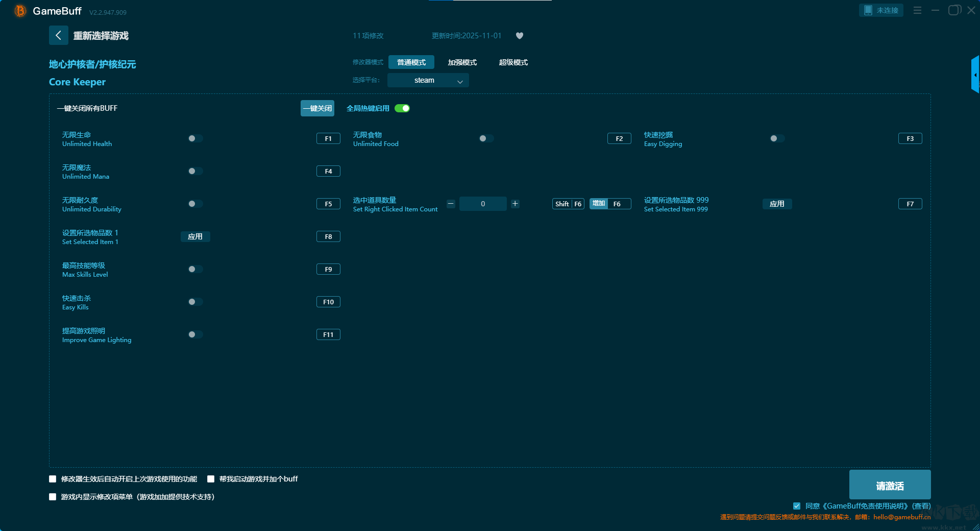Toggle Unlimited Food switch
The height and width of the screenshot is (531, 980).
(x=486, y=138)
